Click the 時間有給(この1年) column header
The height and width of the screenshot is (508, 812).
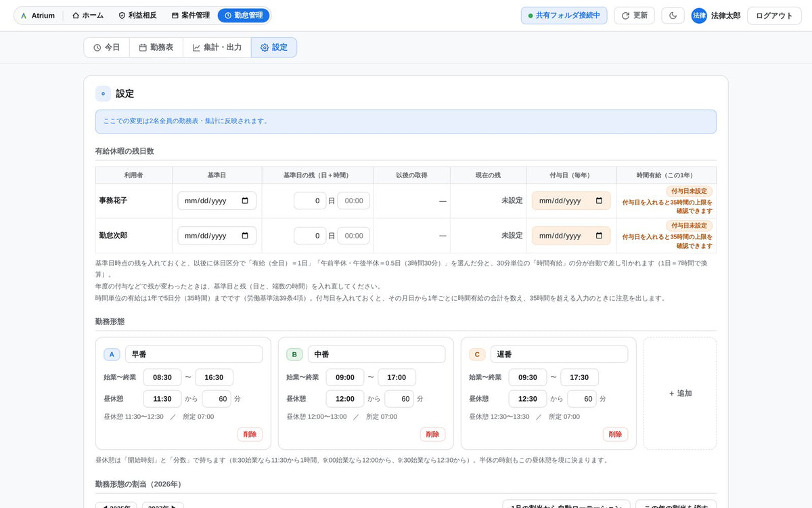click(x=667, y=175)
